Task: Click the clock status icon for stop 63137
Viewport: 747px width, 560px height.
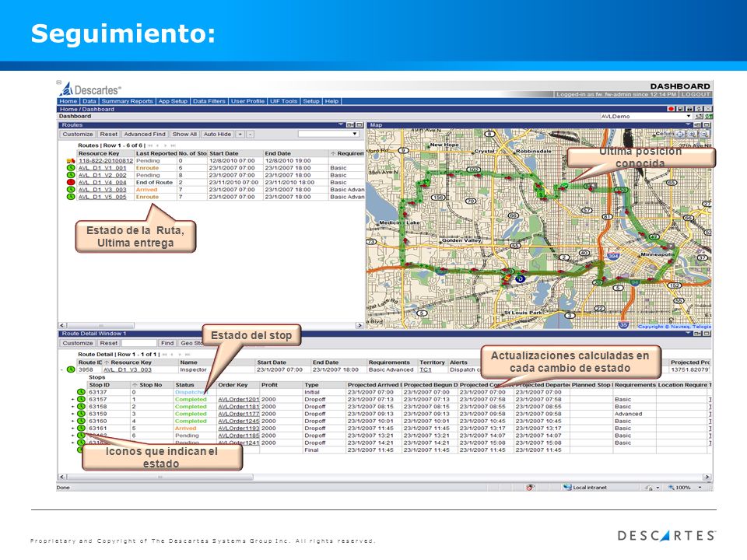Action: click(x=81, y=392)
